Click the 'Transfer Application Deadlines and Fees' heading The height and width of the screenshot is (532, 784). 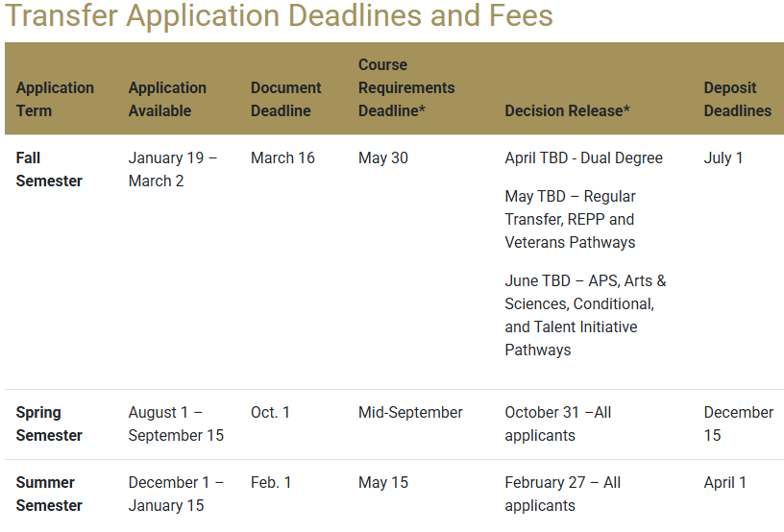279,16
